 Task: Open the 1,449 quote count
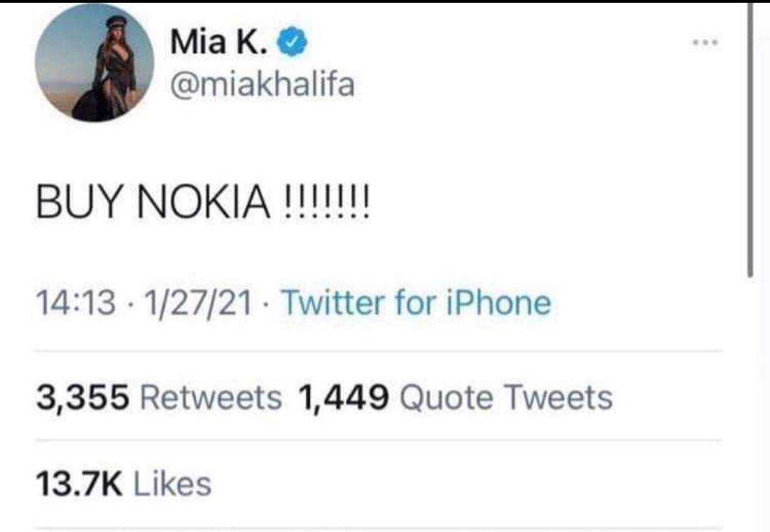pos(343,397)
